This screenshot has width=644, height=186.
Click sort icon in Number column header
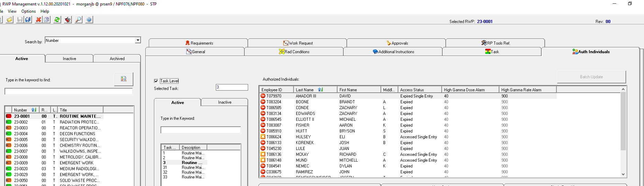(x=34, y=110)
